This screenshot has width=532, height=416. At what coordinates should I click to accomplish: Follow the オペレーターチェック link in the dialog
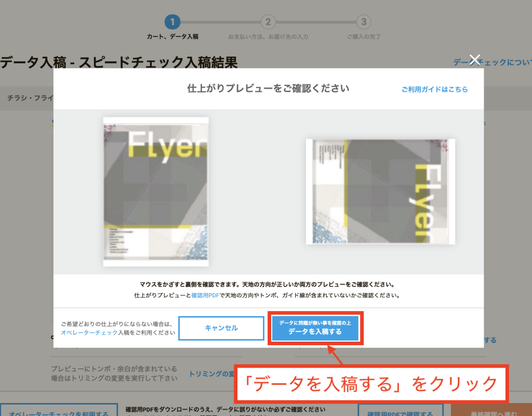(89, 332)
